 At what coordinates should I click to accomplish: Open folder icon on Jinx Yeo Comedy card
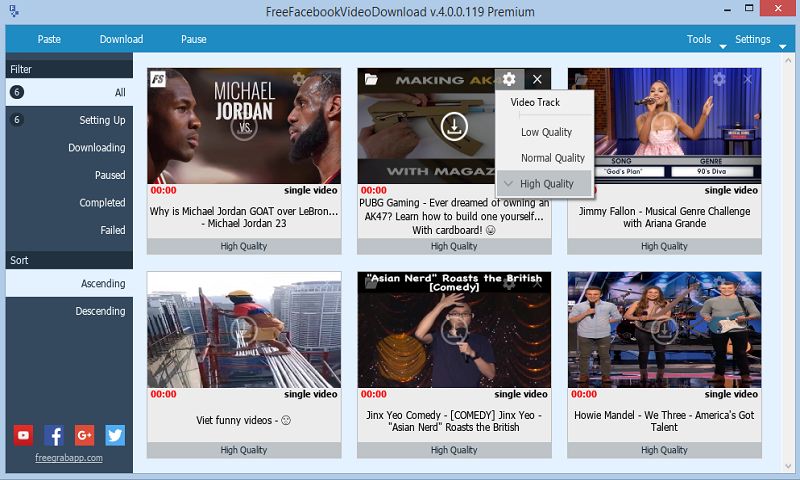(x=371, y=284)
